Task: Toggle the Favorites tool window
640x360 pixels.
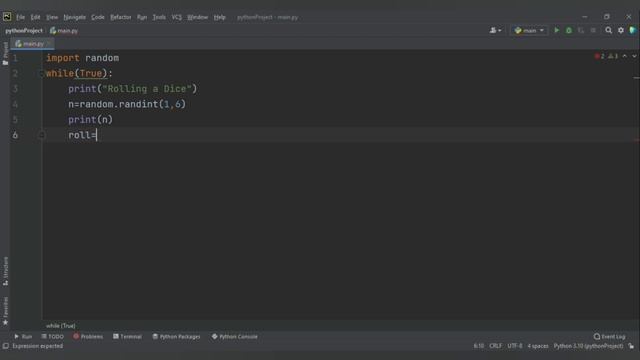Action: (x=5, y=311)
